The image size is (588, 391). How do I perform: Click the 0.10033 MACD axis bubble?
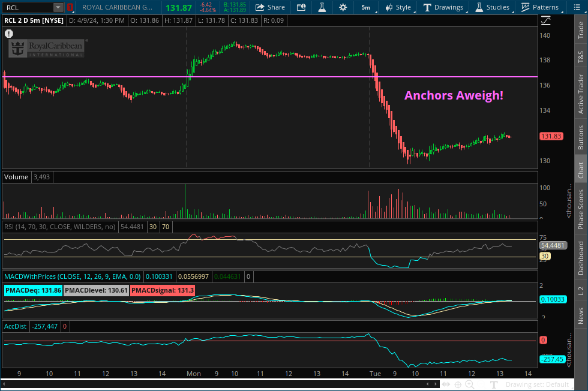553,299
